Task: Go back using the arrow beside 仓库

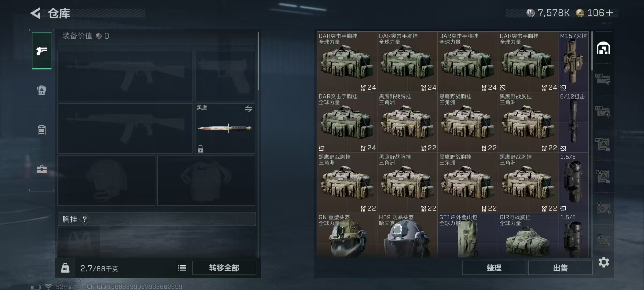Action: pyautogui.click(x=35, y=13)
